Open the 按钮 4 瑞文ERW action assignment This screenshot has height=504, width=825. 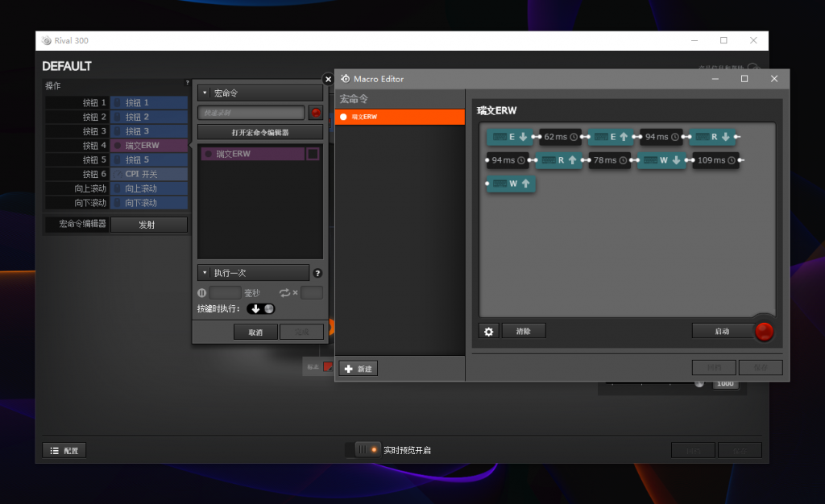[x=148, y=146]
